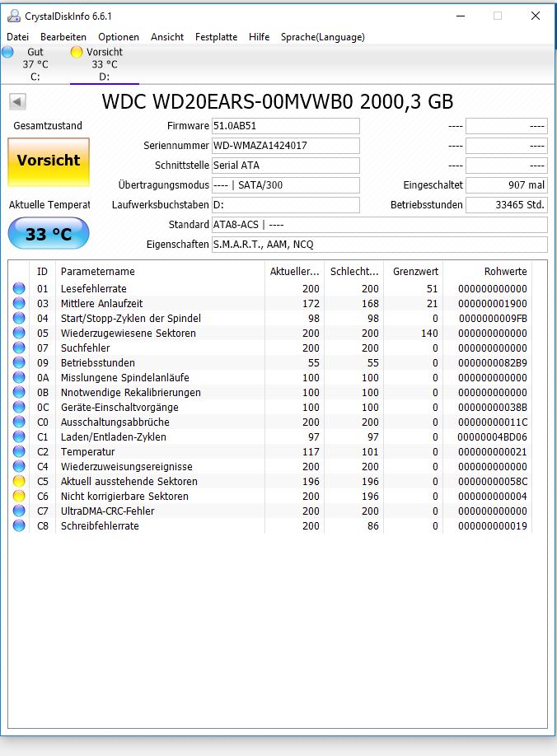This screenshot has height=756, width=557.
Task: Click status orb for Schreibfehlerrate row
Action: coord(19,525)
